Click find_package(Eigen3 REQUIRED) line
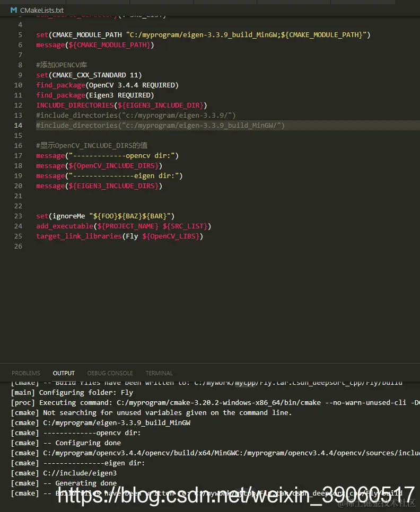The image size is (420, 512). (95, 95)
